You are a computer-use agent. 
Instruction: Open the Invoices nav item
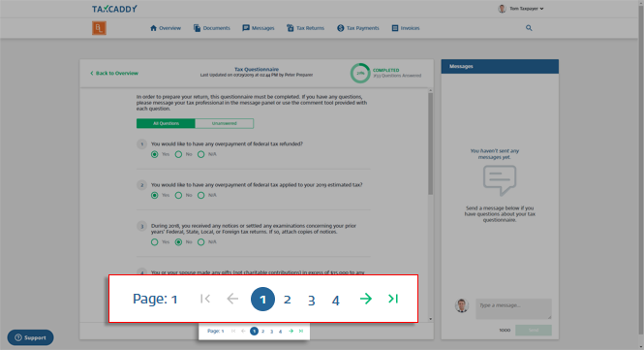[406, 28]
